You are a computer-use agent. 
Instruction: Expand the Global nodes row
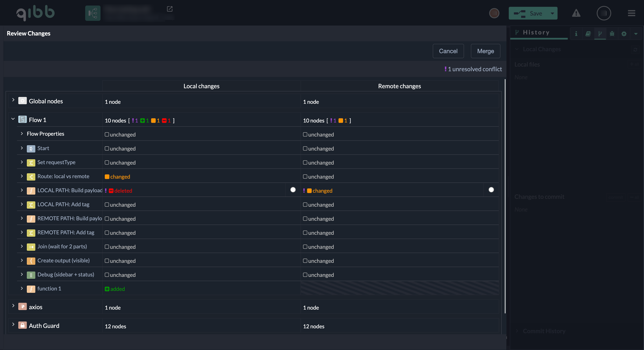(x=13, y=100)
